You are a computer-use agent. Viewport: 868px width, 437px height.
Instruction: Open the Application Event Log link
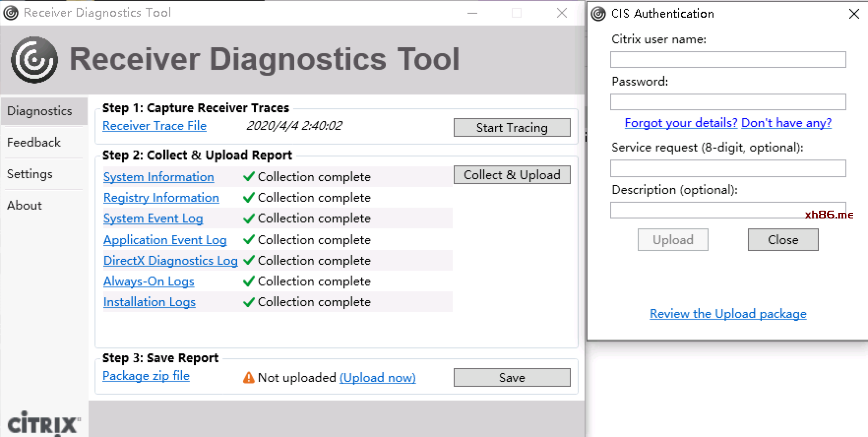pyautogui.click(x=165, y=240)
